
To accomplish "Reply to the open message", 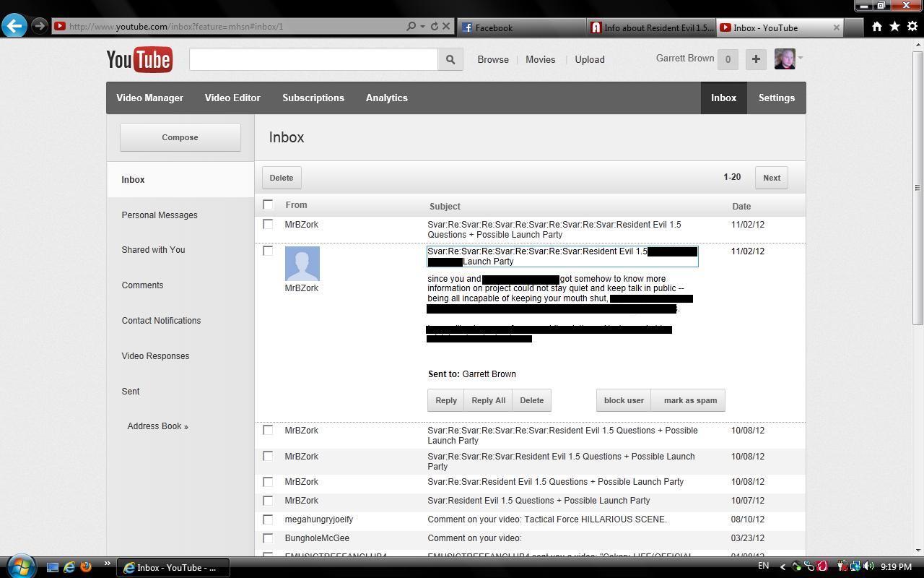I will (446, 400).
